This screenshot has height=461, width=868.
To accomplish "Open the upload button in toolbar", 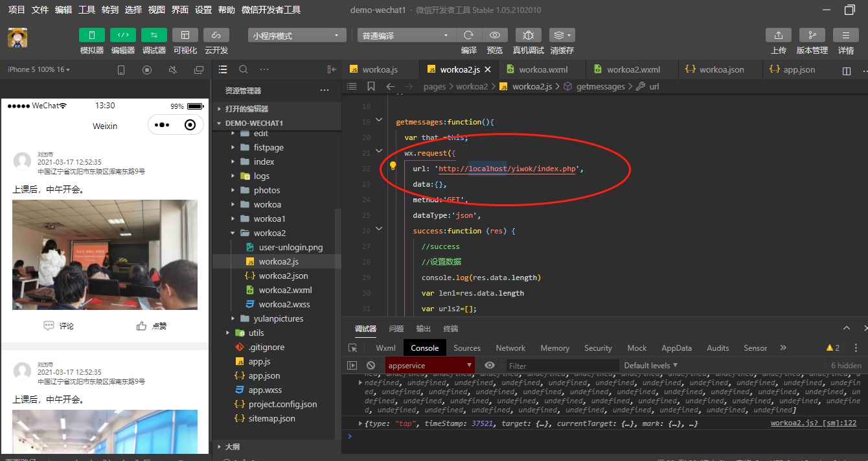I will 779,35.
